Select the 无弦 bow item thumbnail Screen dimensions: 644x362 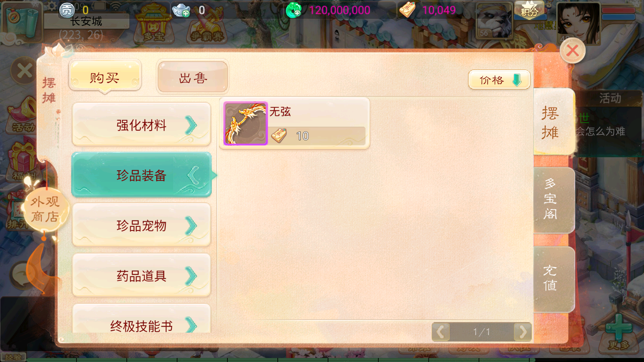246,123
